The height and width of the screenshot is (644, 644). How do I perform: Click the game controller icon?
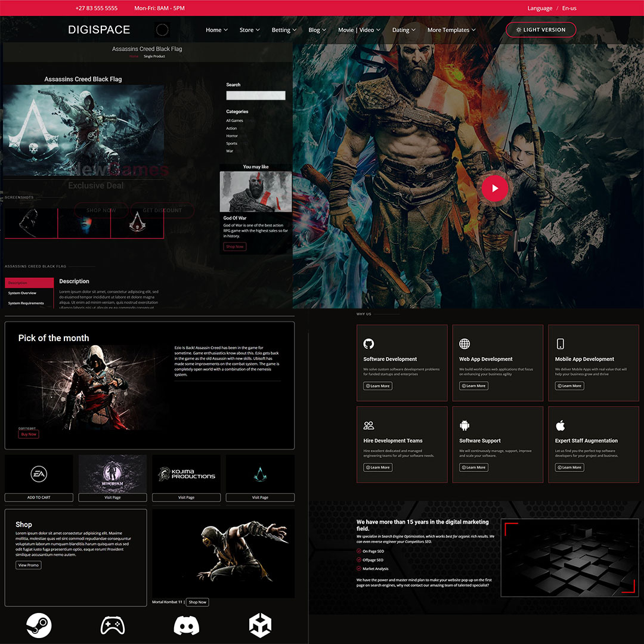(x=112, y=626)
